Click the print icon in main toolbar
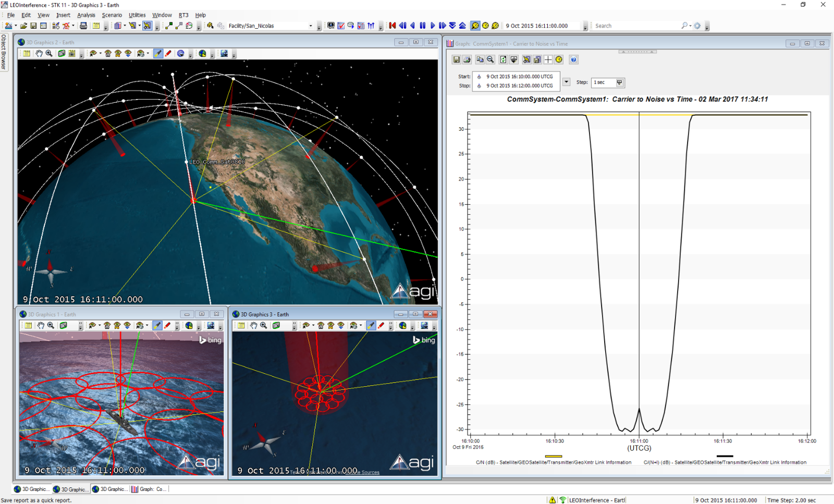The image size is (834, 504). pyautogui.click(x=83, y=26)
